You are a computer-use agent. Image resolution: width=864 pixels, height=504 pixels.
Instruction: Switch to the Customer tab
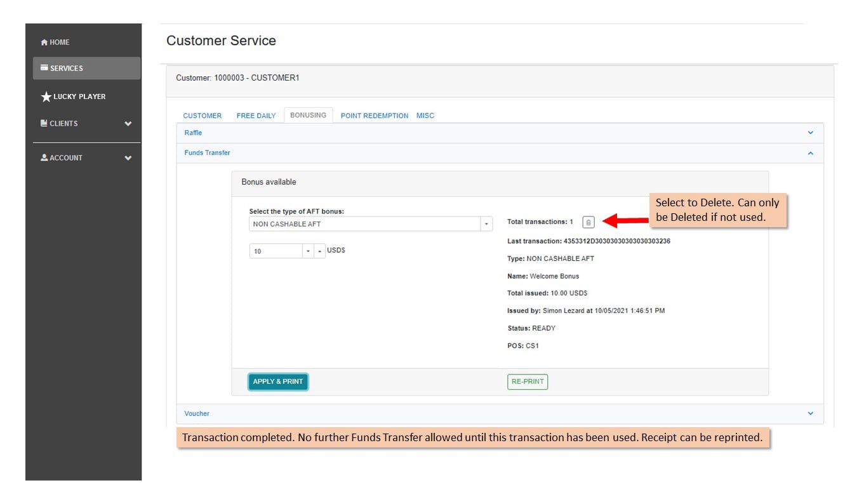point(203,116)
